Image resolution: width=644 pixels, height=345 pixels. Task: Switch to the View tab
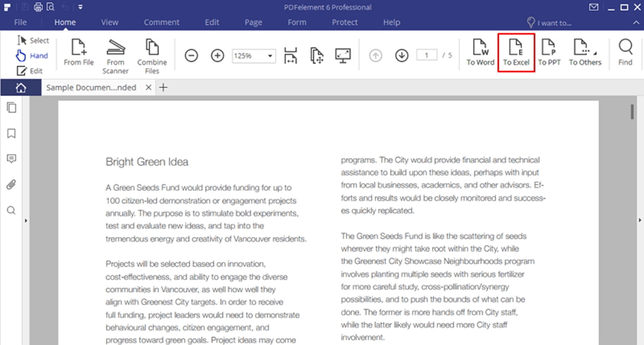click(x=110, y=22)
